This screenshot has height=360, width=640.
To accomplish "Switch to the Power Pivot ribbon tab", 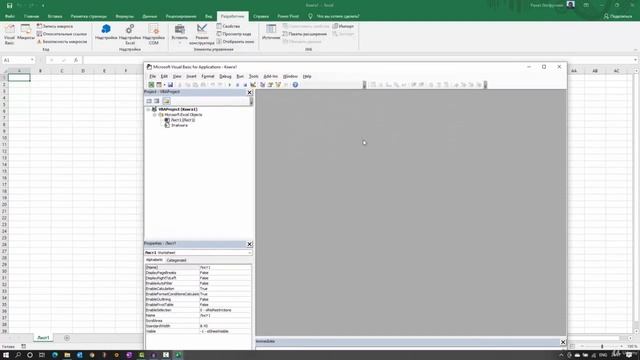I will tap(288, 16).
